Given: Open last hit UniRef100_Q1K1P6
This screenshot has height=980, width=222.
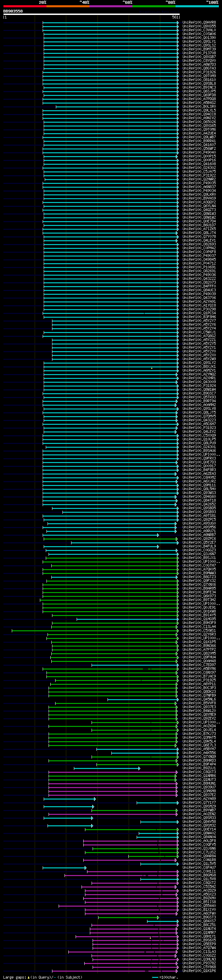Looking at the screenshot, I should pyautogui.click(x=199, y=971).
